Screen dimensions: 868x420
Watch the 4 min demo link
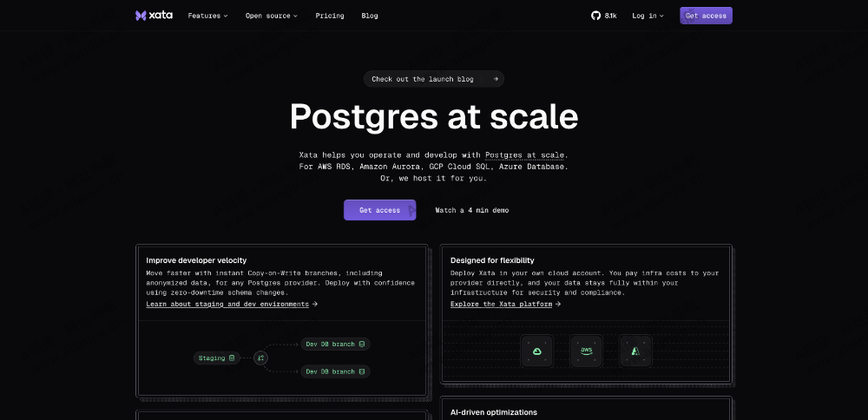point(471,210)
